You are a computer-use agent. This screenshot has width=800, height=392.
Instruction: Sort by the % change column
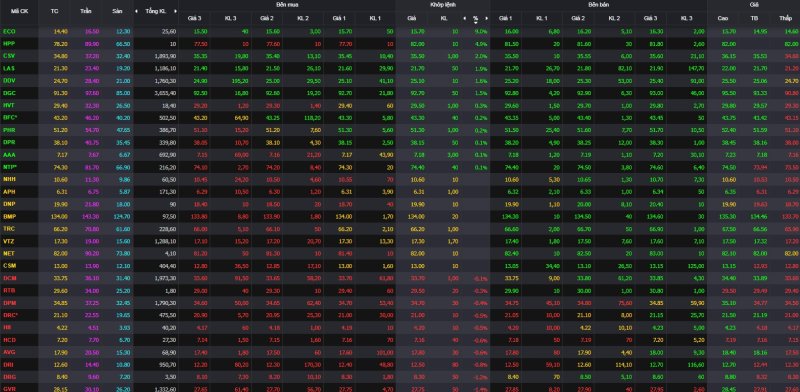(476, 19)
